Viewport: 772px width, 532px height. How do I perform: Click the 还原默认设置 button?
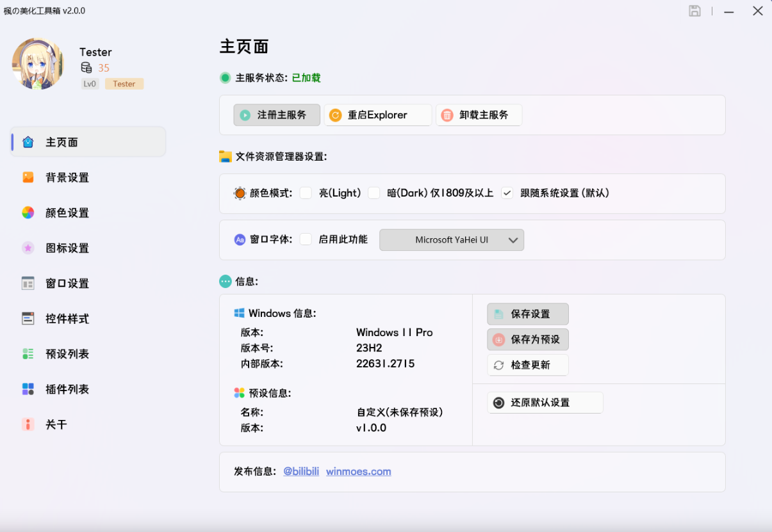[545, 403]
